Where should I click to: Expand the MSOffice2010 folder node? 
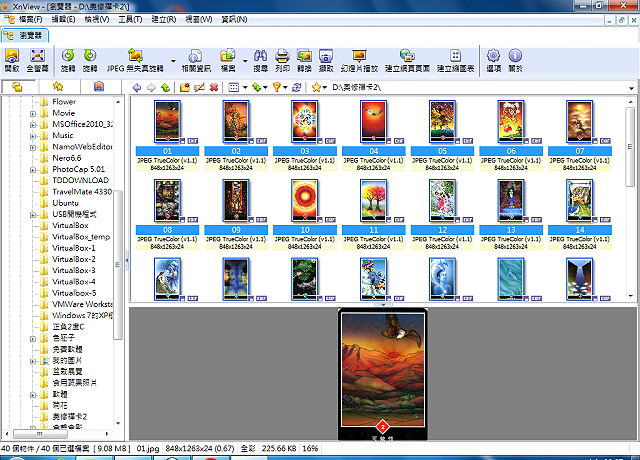tap(33, 125)
